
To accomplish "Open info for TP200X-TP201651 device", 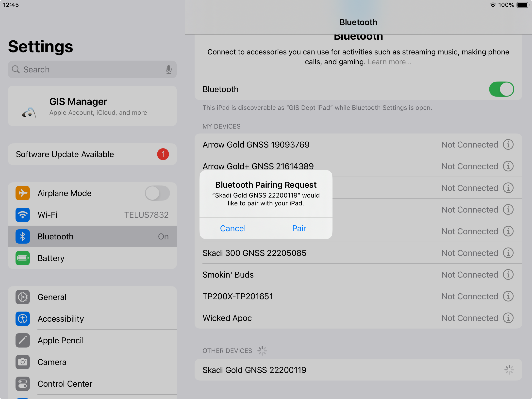I will pos(508,296).
